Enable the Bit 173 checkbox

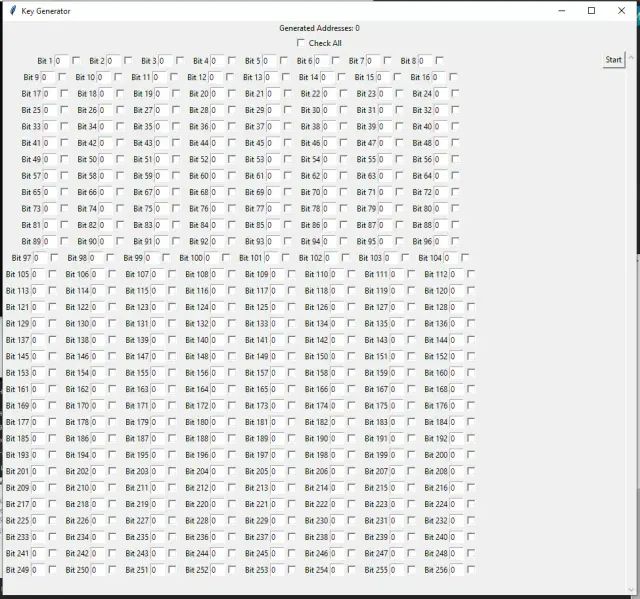[x=291, y=405]
